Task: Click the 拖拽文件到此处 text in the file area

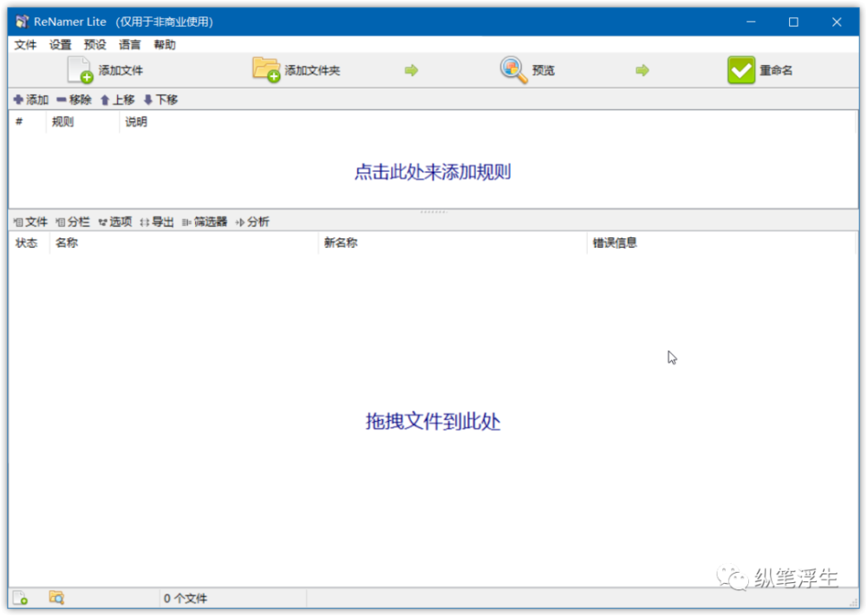Action: point(433,422)
